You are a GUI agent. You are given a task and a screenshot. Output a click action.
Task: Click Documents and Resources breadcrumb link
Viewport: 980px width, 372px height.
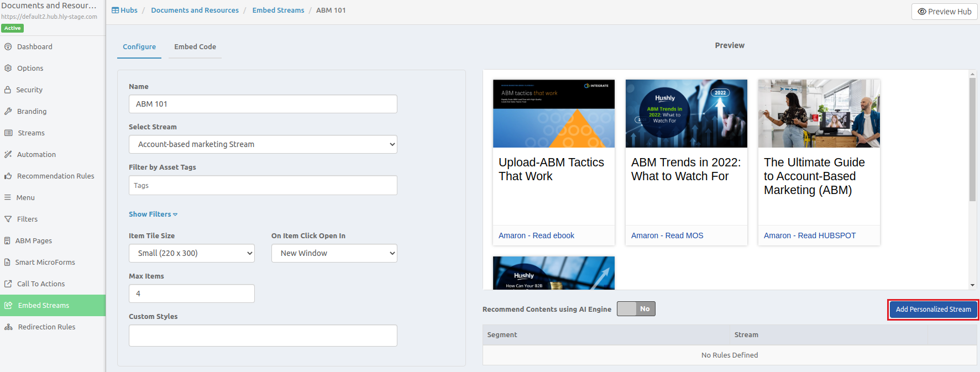click(x=195, y=11)
